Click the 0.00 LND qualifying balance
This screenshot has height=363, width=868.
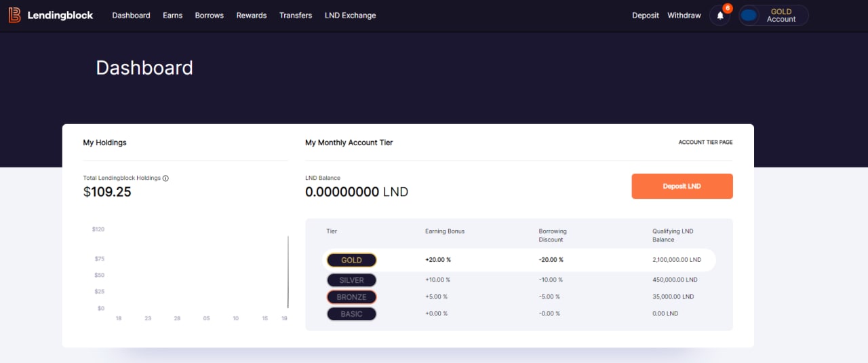665,313
